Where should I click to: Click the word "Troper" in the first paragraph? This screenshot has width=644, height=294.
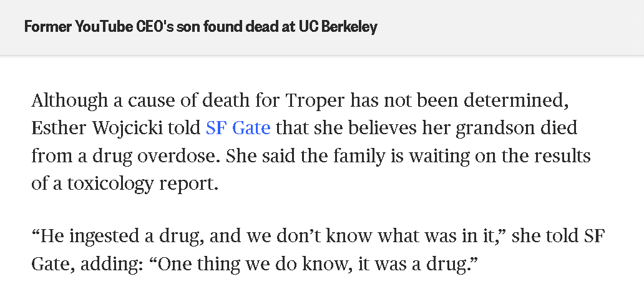[315, 100]
